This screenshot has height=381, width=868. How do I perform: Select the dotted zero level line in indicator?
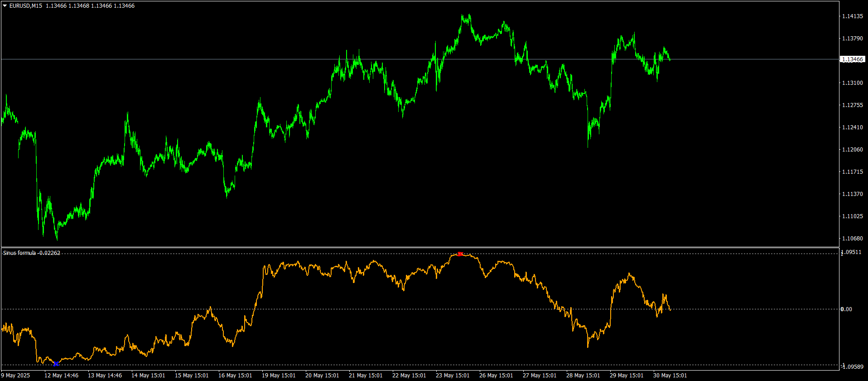419,309
